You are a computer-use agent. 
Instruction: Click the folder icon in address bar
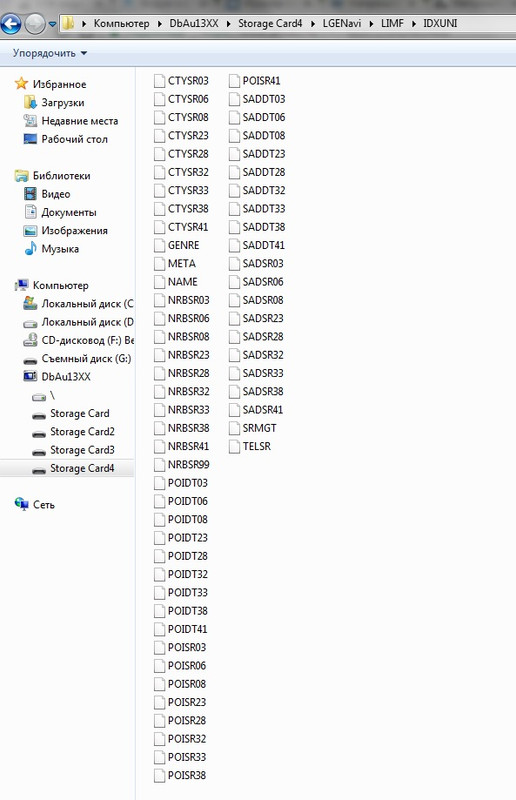click(68, 23)
